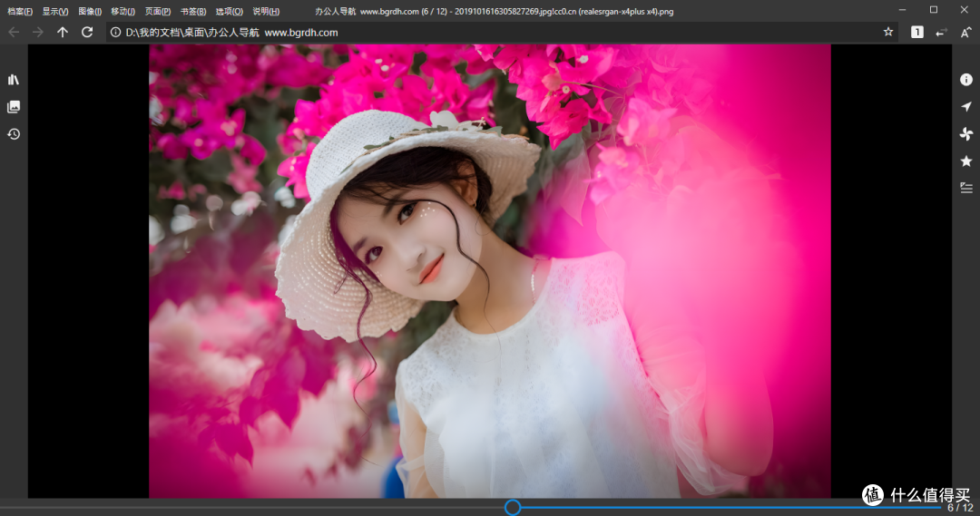This screenshot has height=516, width=980.
Task: Switch the reading direction icon
Action: [x=941, y=33]
